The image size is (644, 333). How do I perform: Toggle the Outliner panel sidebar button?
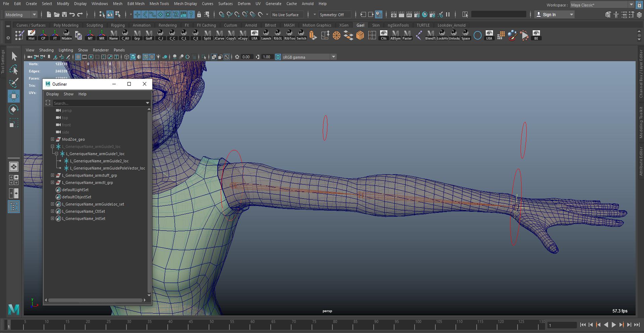click(x=14, y=207)
